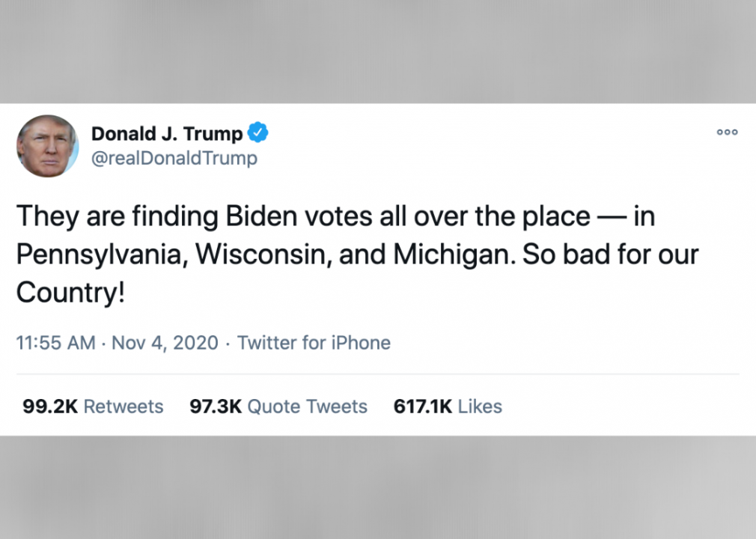Click the gray blurred area above tweet
This screenshot has width=756, height=539.
(378, 51)
